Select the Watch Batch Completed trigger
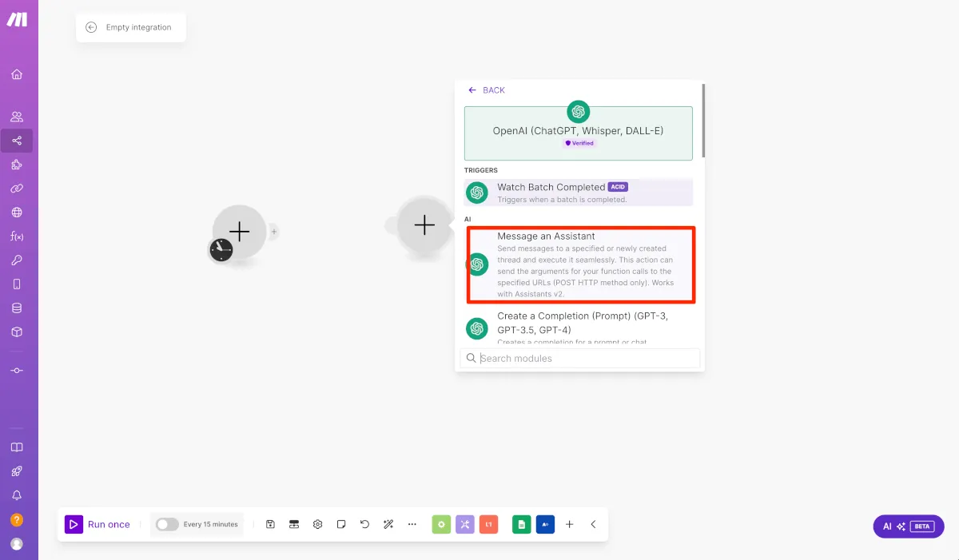 [579, 193]
